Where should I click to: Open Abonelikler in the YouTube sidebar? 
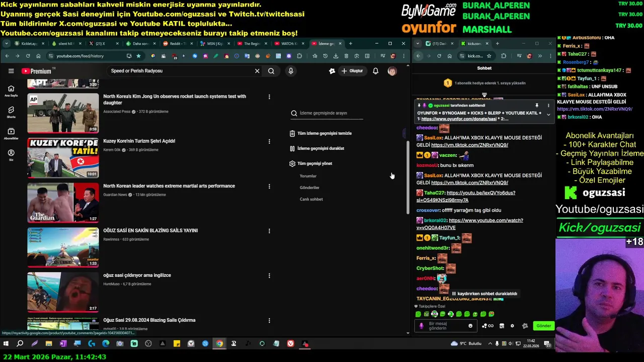coord(11,134)
